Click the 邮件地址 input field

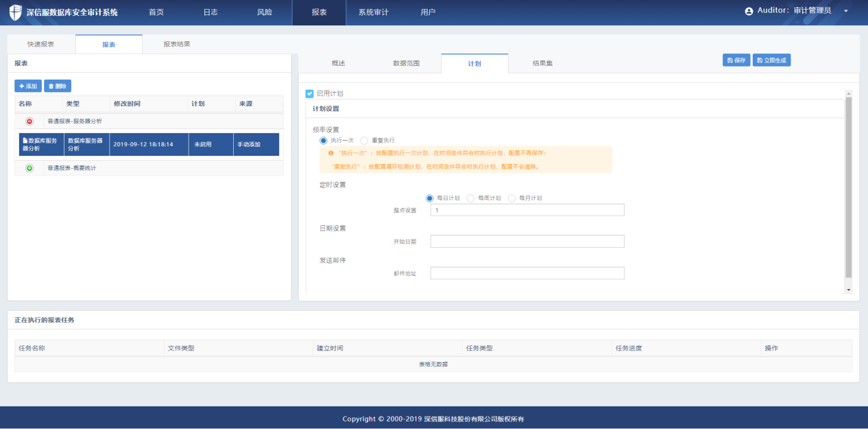(x=527, y=273)
